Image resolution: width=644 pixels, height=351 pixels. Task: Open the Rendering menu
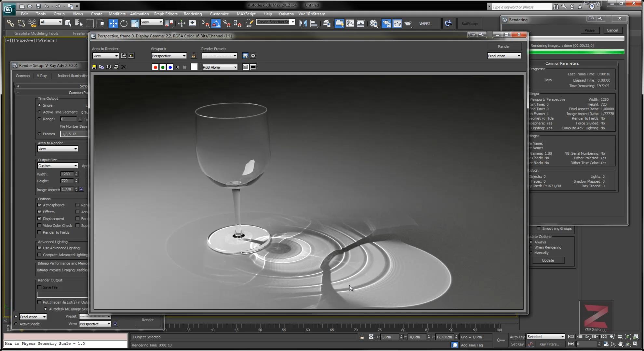[x=193, y=14]
